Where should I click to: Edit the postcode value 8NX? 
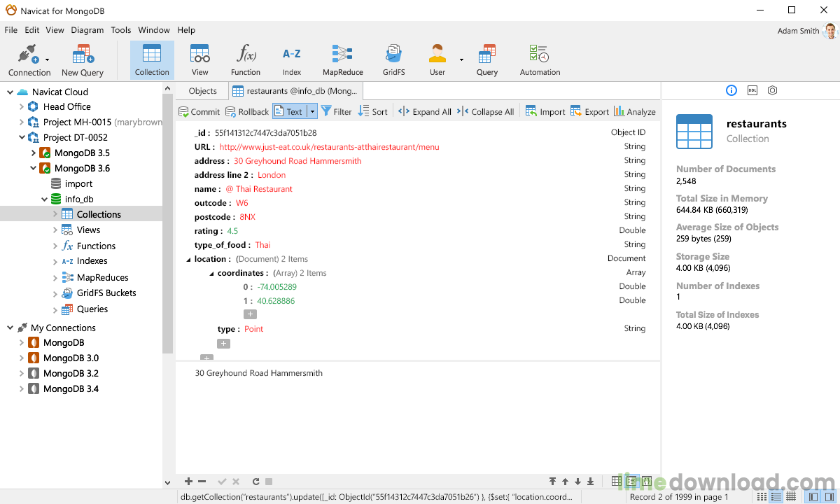247,217
